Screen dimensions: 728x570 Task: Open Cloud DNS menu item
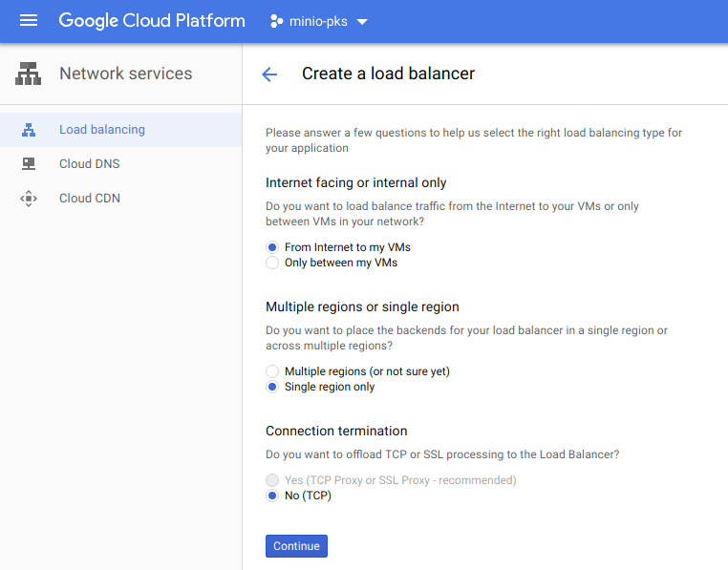point(89,164)
